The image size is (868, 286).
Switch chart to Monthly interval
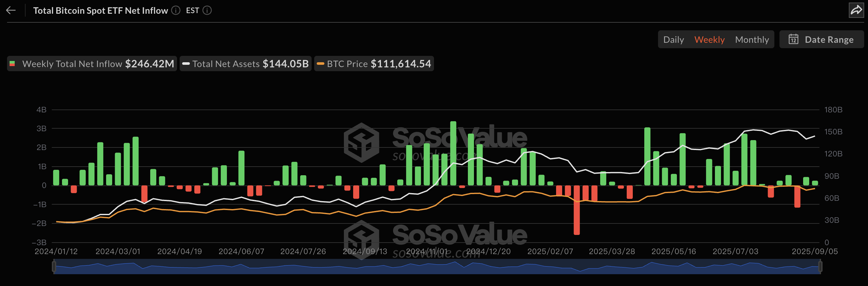tap(752, 39)
